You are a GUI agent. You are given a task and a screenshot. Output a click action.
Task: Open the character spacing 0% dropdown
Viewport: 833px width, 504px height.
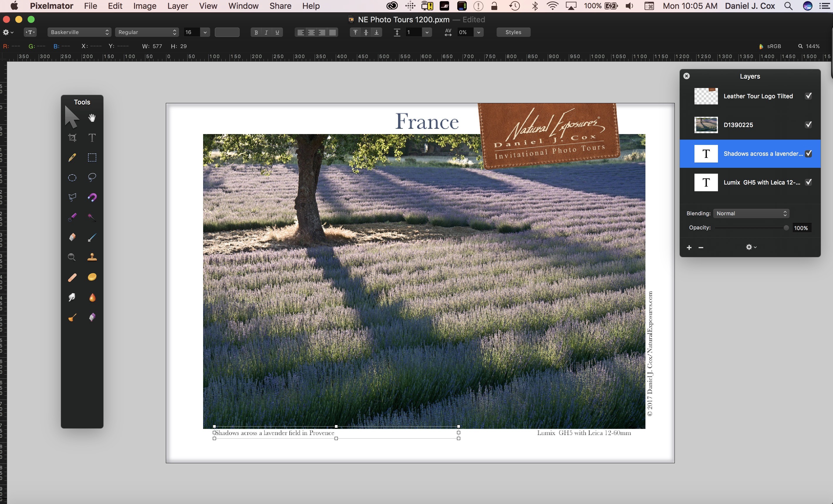(x=478, y=33)
